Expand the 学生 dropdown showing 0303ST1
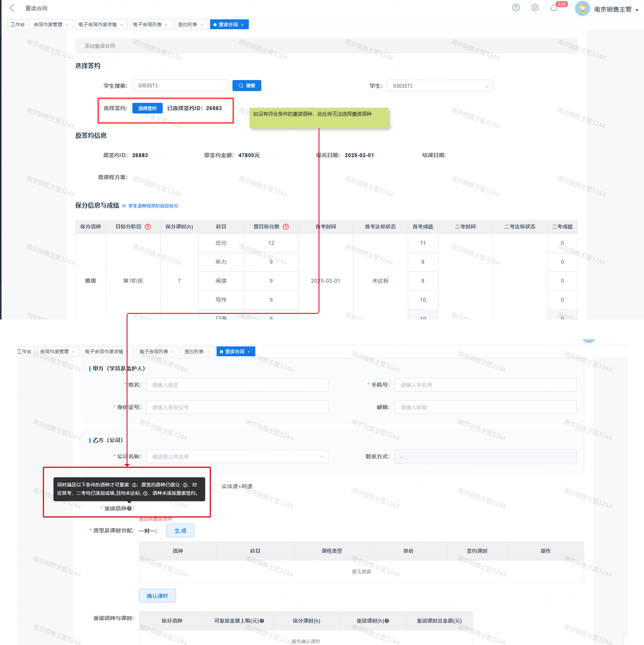 (x=440, y=86)
